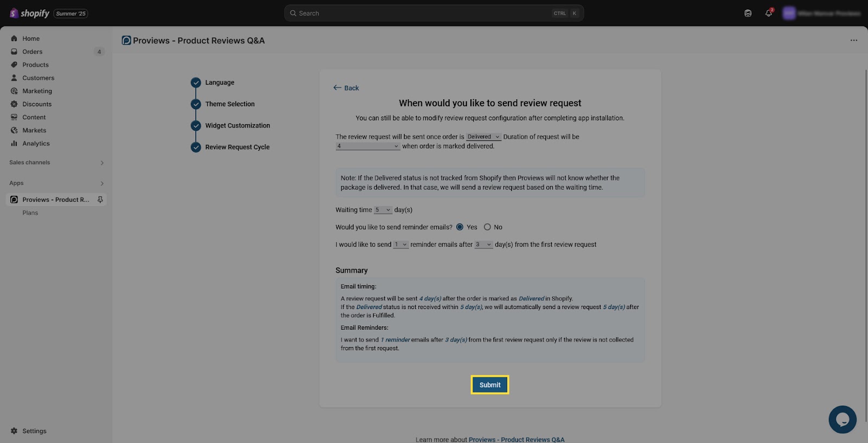This screenshot has width=868, height=443.
Task: Click the Content icon in sidebar
Action: point(14,117)
